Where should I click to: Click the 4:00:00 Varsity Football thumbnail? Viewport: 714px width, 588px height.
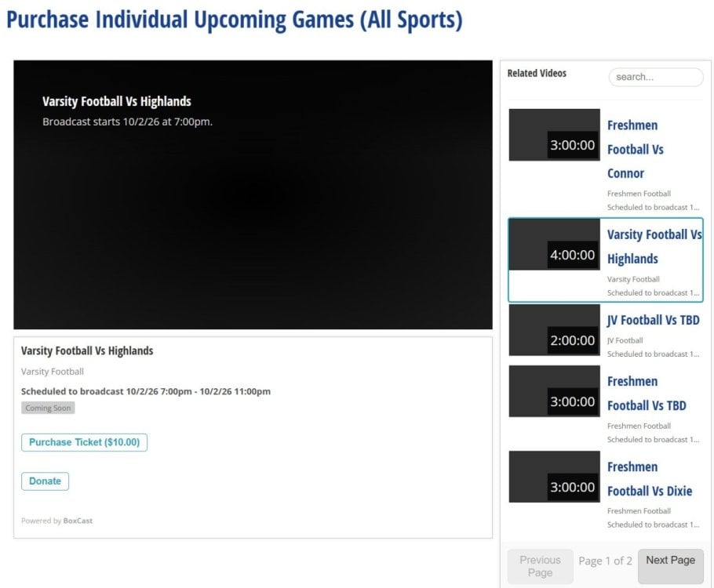(554, 245)
